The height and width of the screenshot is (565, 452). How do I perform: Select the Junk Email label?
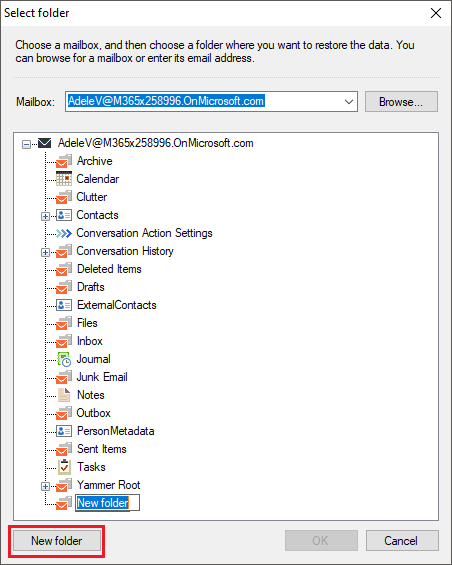[x=102, y=377]
